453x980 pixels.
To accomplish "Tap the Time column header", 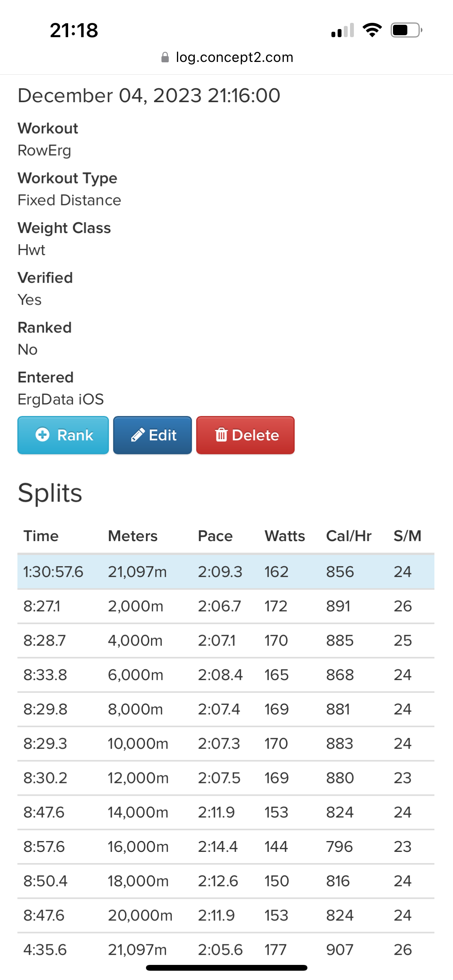I will point(41,536).
